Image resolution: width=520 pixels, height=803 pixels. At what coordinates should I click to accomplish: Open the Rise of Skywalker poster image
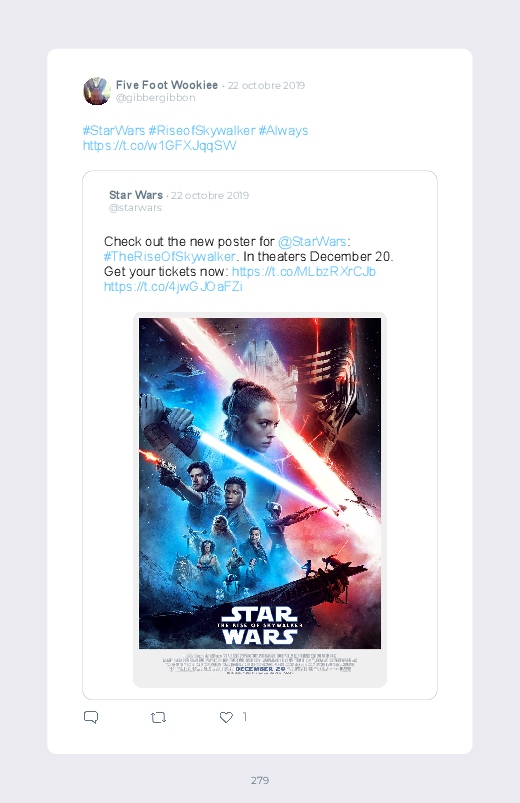point(260,499)
